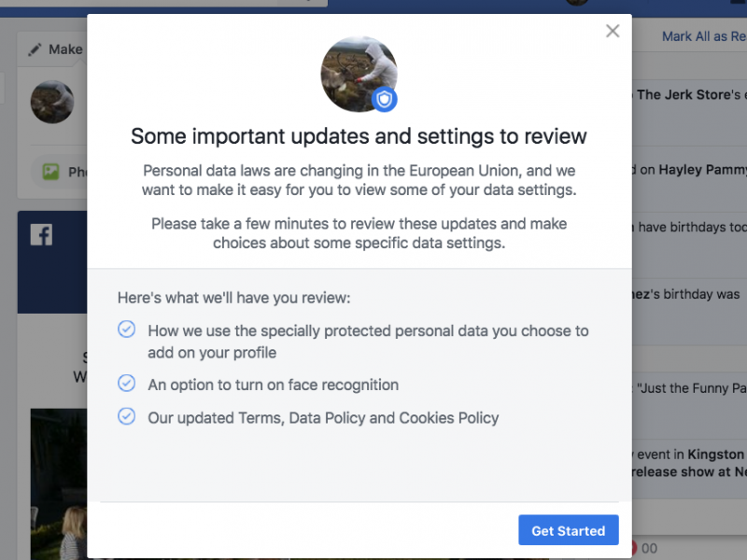This screenshot has width=747, height=560.
Task: Open the event in Kingston notification
Action: 689,469
